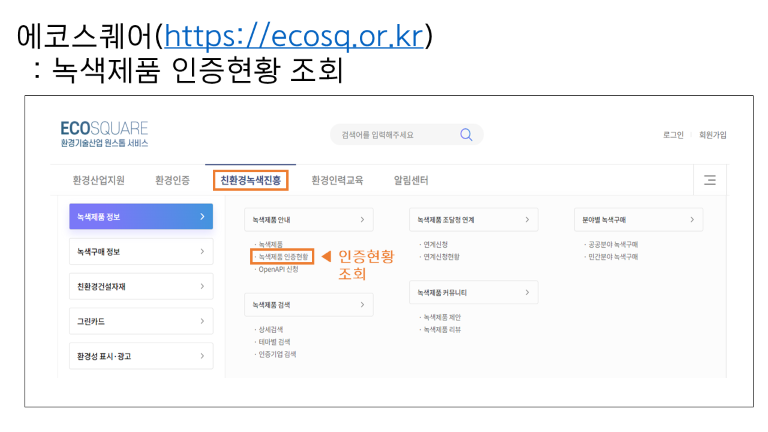
Task: Open the 회원가입 link
Action: pos(713,135)
